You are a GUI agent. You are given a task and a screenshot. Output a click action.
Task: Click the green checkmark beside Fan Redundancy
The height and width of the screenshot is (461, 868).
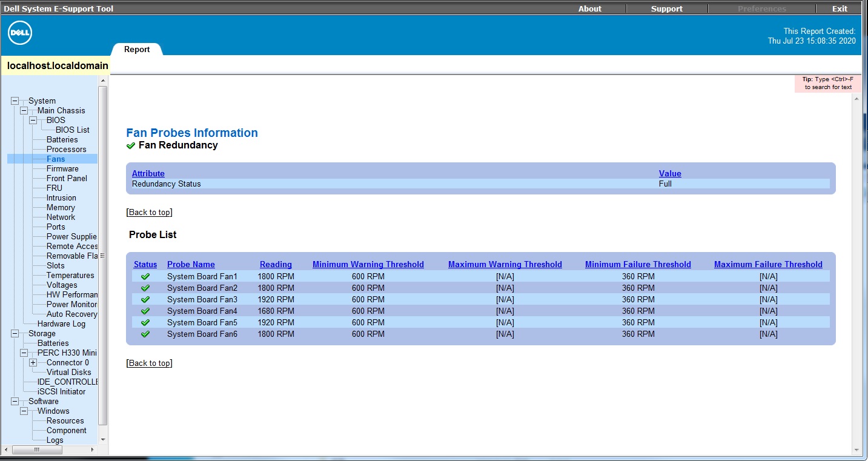(x=131, y=145)
